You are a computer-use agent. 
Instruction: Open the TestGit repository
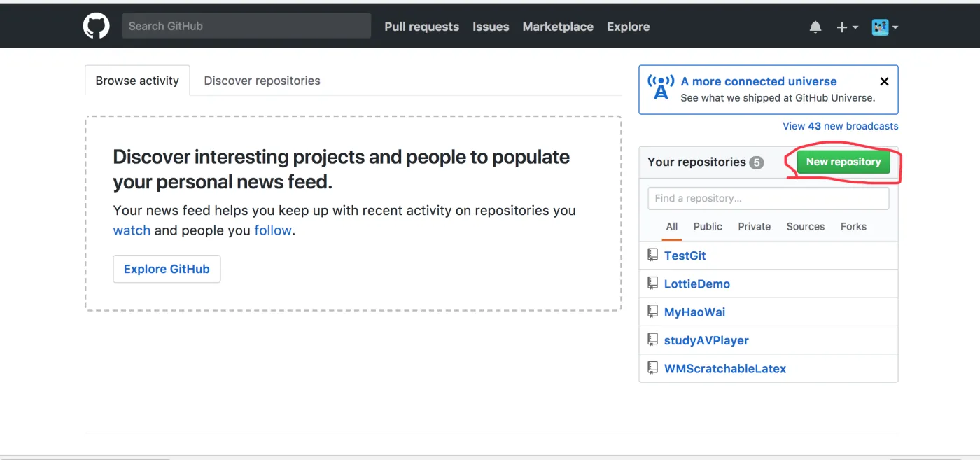point(685,256)
